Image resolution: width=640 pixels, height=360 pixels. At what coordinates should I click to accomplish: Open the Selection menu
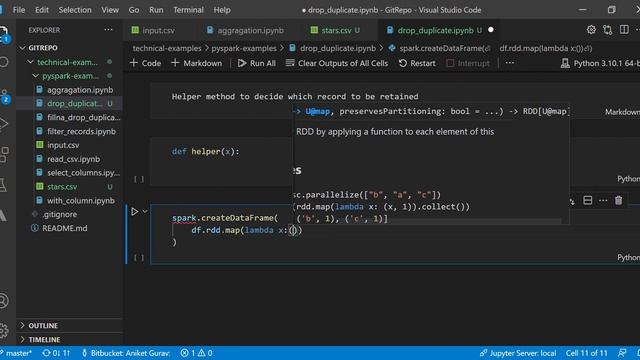[x=75, y=10]
